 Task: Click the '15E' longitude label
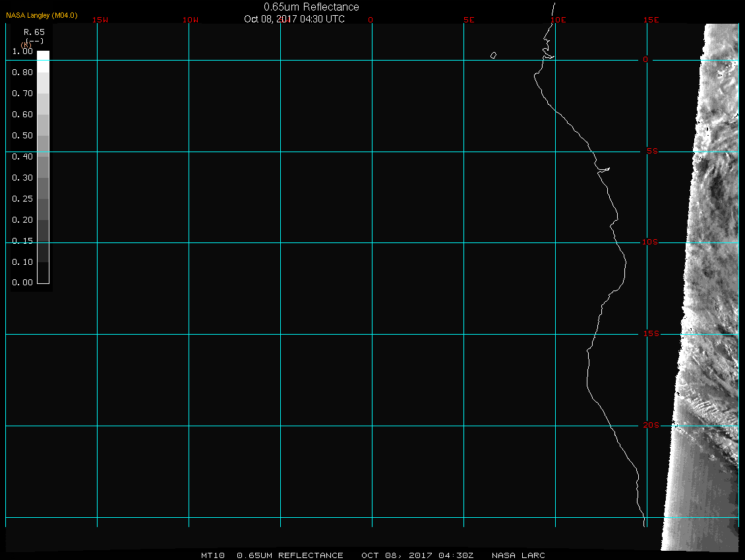tap(651, 20)
